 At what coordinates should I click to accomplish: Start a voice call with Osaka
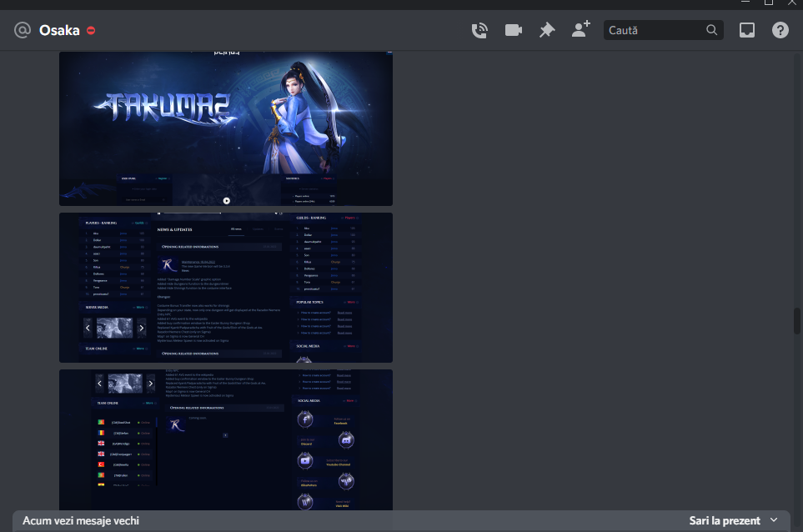click(479, 31)
